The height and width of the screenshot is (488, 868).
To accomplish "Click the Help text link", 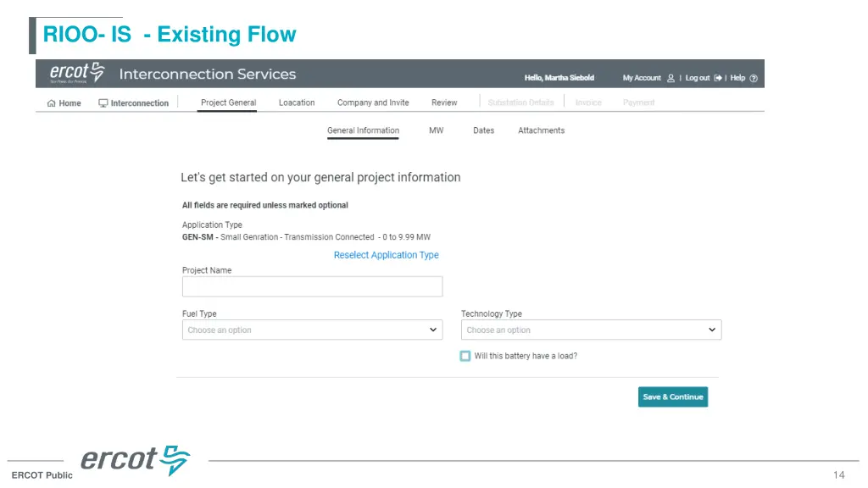I will click(x=737, y=78).
